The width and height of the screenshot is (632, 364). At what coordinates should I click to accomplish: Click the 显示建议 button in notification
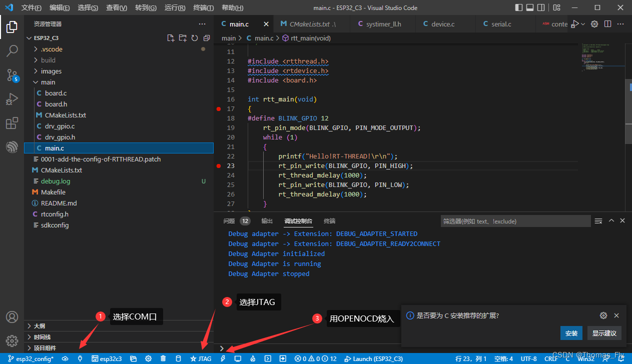(x=604, y=333)
